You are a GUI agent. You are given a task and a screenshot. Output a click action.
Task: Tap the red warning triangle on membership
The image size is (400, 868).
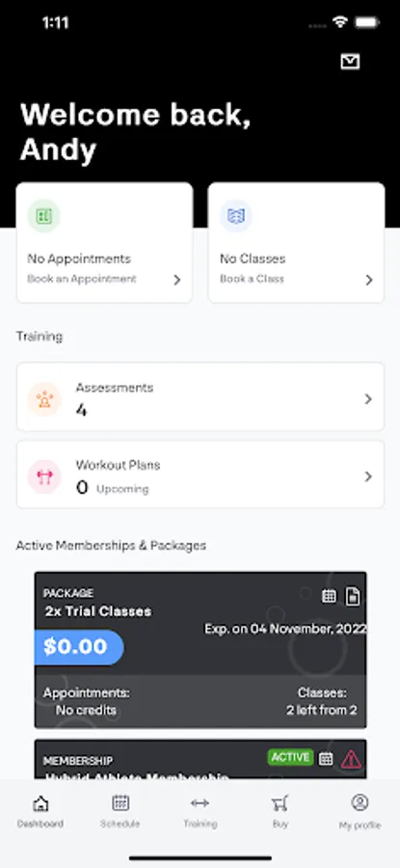[x=351, y=760]
